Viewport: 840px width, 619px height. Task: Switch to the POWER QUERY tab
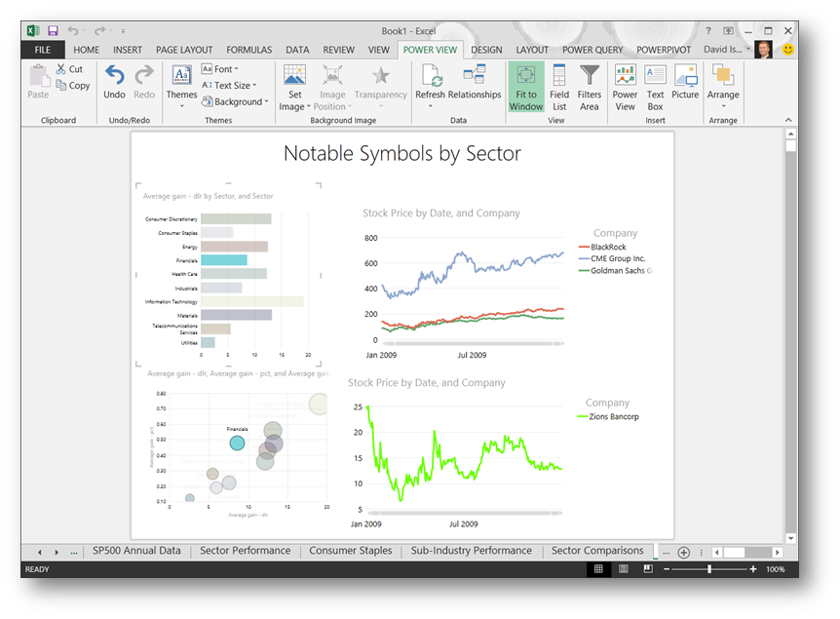coord(592,50)
